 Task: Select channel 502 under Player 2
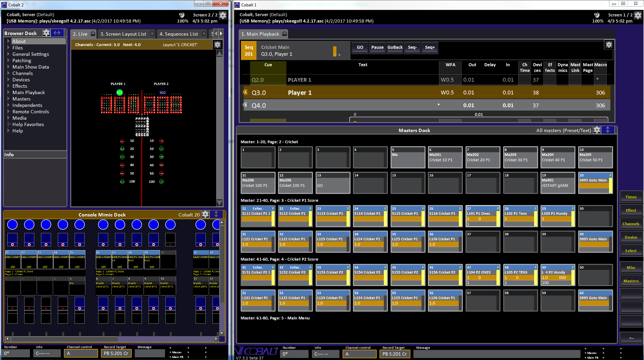pos(163,92)
